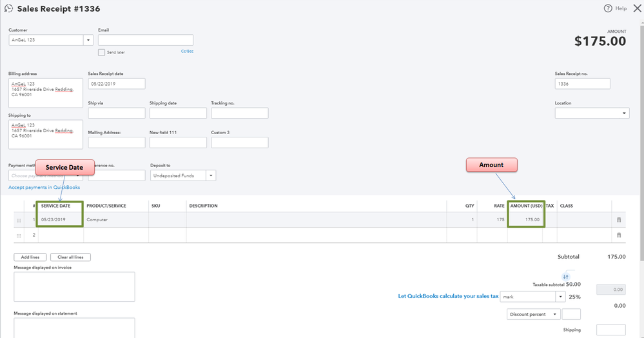
Task: Click Message displayed on statement box
Action: coord(74,328)
